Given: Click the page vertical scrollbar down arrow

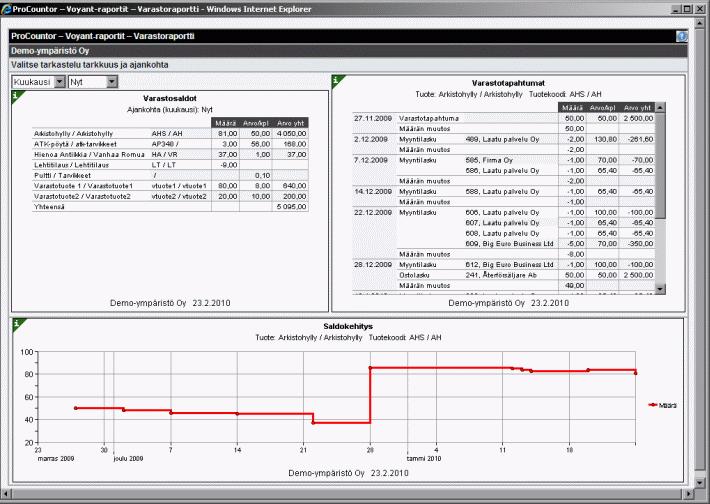Looking at the screenshot, I should tap(700, 483).
